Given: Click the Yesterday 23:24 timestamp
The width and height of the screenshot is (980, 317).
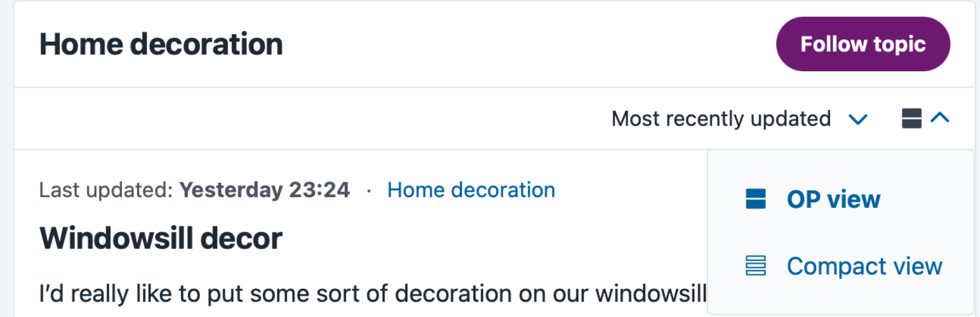Looking at the screenshot, I should [x=264, y=190].
